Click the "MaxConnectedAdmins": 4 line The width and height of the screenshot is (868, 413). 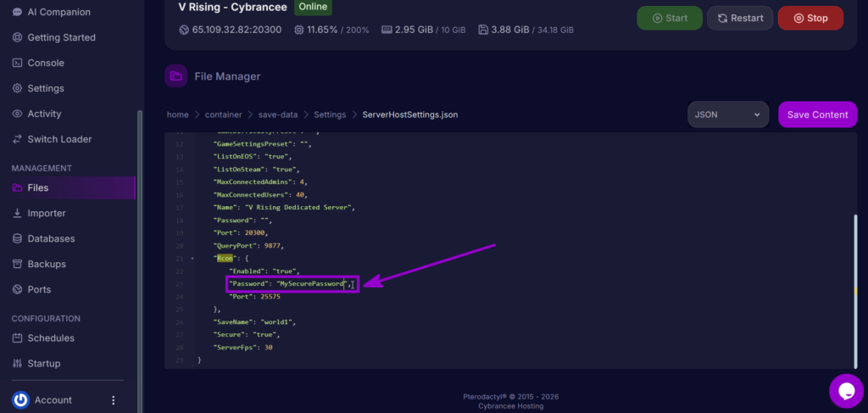[x=260, y=182]
